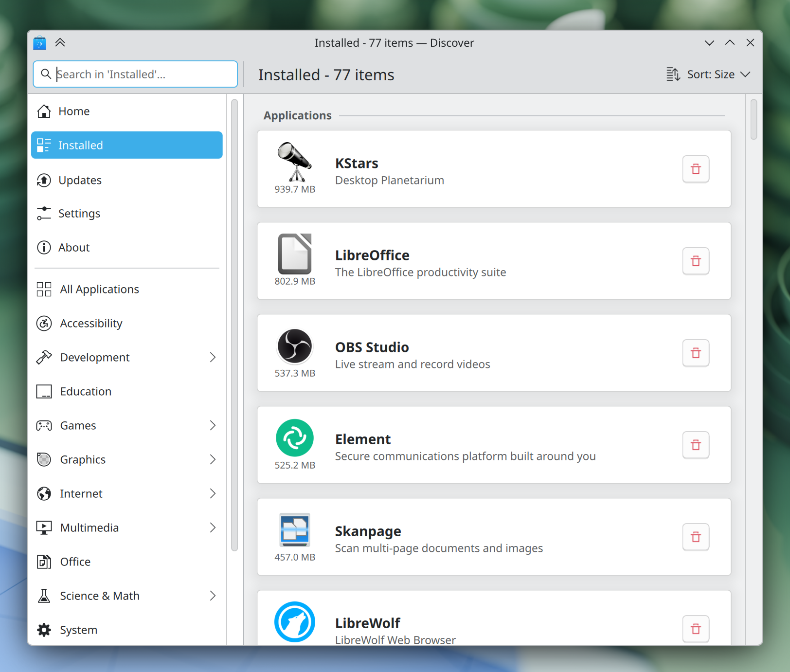Uninstall KStars with its trash button
The height and width of the screenshot is (672, 790).
696,169
